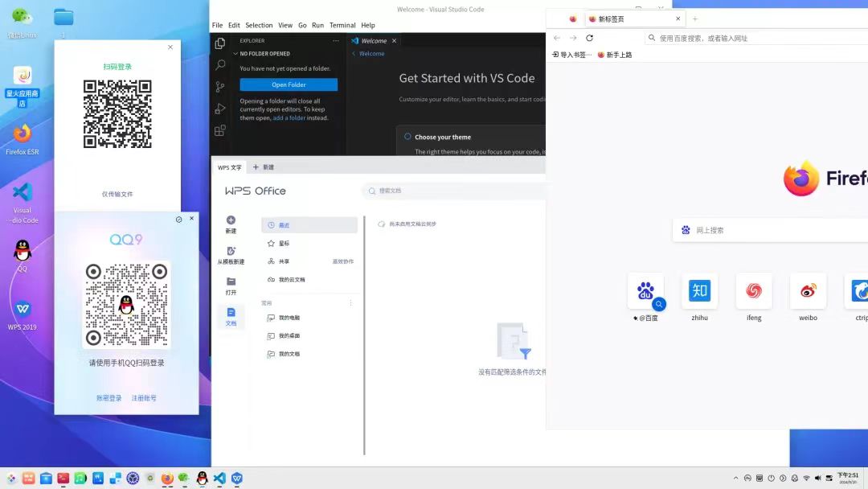Click 账密登录 in the QQ login window
This screenshot has width=868, height=489.
click(109, 398)
